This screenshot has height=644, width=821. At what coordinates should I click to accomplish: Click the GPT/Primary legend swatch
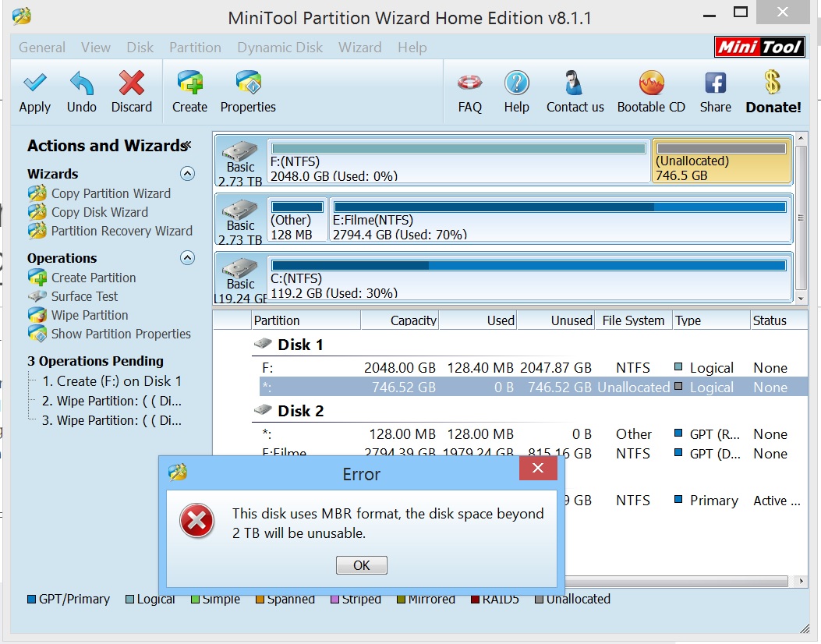[x=31, y=599]
